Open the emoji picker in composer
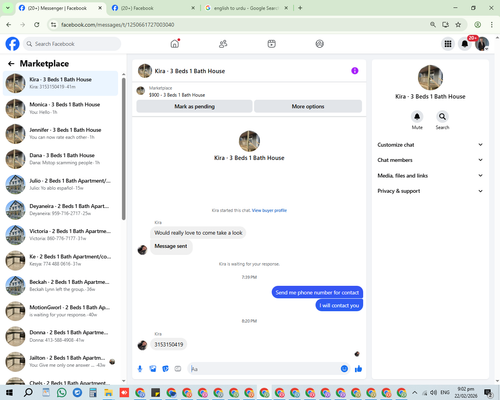This screenshot has height=400, width=500. pos(344,369)
